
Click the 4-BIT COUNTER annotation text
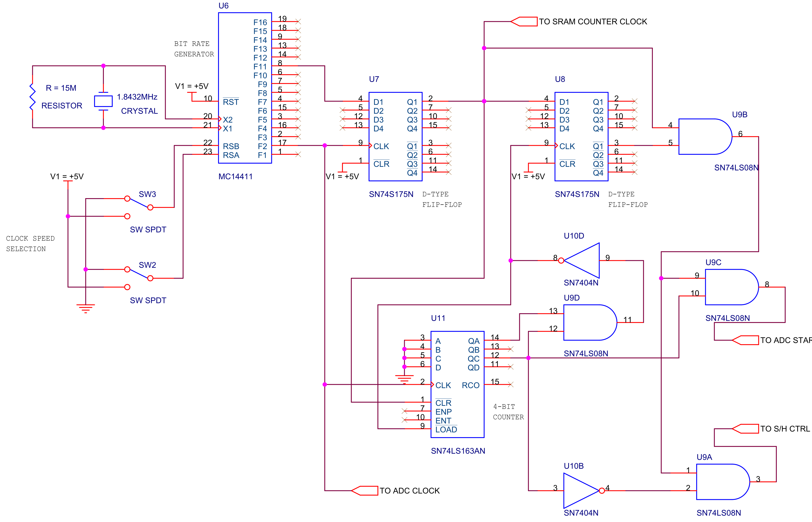coord(508,411)
